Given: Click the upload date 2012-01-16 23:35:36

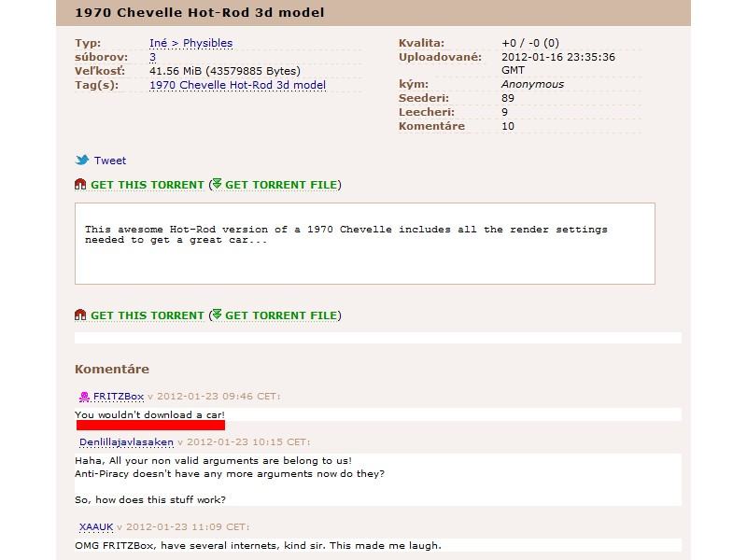Looking at the screenshot, I should pos(558,63).
